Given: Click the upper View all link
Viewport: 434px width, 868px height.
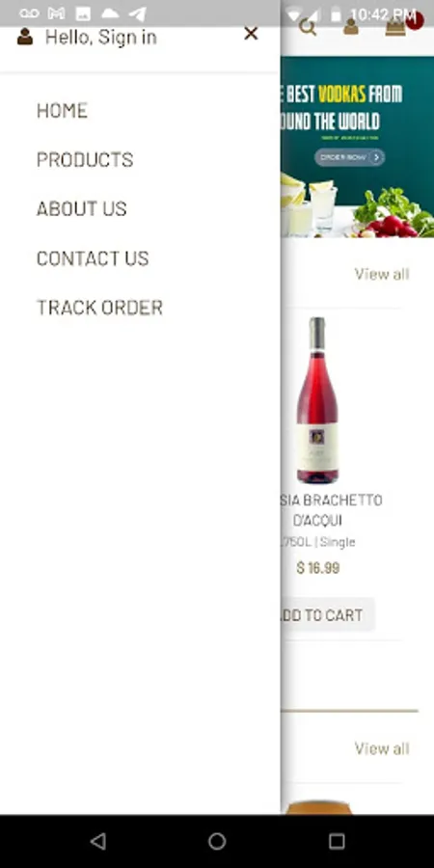Looking at the screenshot, I should tap(382, 274).
